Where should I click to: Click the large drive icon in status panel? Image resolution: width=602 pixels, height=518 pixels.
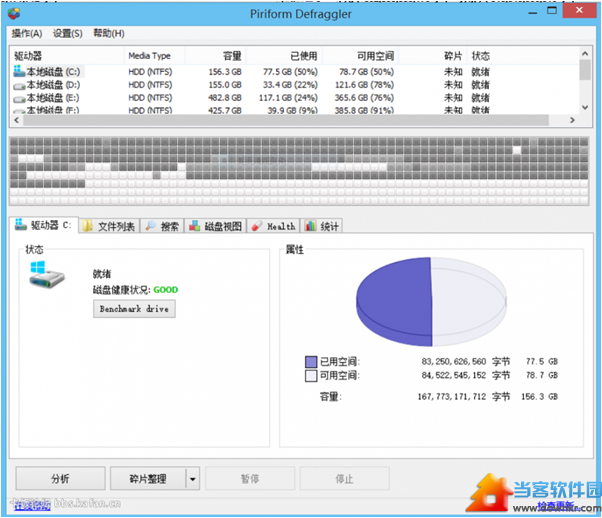46,275
